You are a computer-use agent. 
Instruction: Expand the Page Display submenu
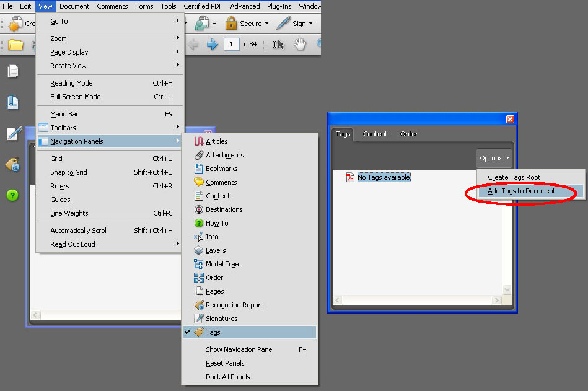[110, 52]
